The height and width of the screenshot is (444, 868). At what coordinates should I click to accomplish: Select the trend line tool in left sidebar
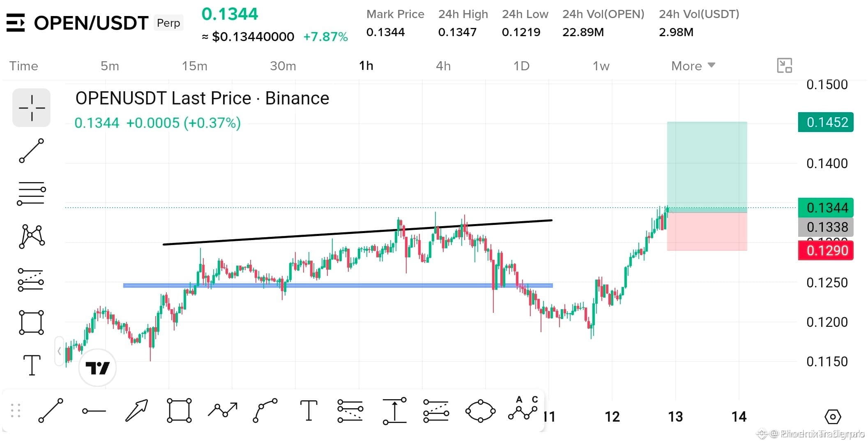point(31,151)
